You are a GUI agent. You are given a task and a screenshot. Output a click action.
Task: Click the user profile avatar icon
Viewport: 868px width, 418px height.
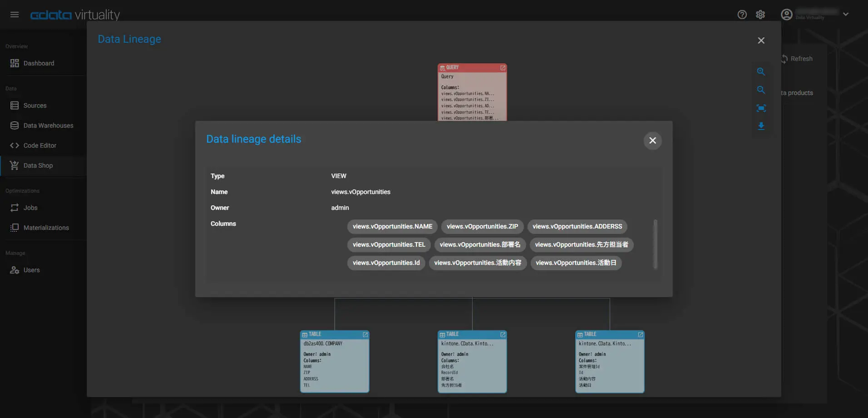[x=786, y=15]
